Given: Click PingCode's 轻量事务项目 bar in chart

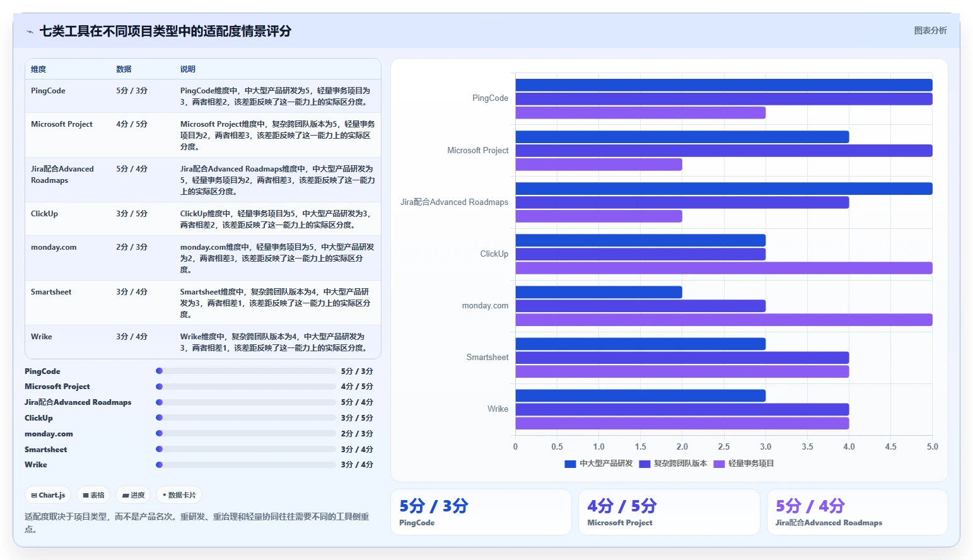Looking at the screenshot, I should click(x=641, y=113).
